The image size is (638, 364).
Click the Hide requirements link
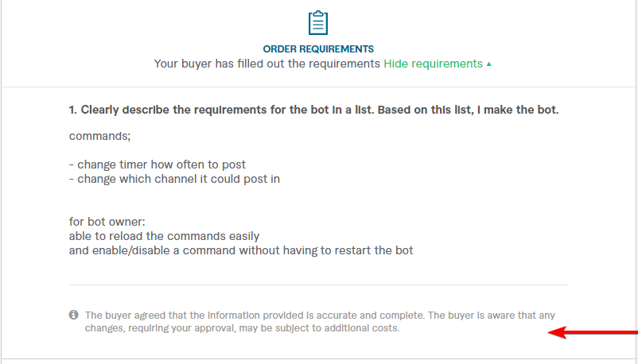click(433, 64)
